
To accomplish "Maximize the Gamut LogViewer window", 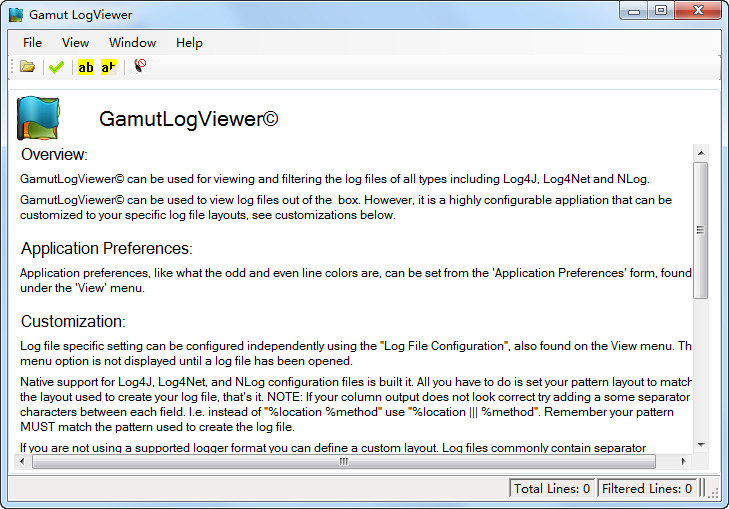I will tap(661, 10).
